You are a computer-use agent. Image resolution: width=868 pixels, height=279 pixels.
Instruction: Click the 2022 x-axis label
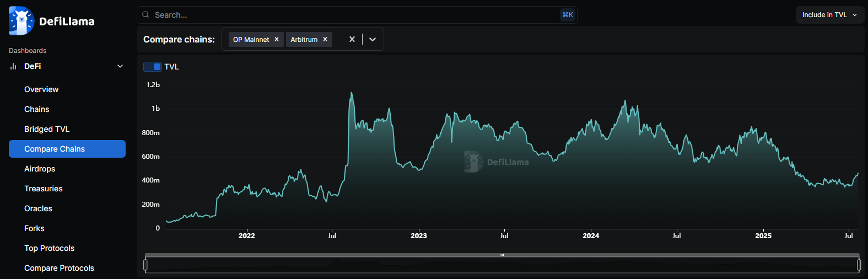click(x=246, y=235)
